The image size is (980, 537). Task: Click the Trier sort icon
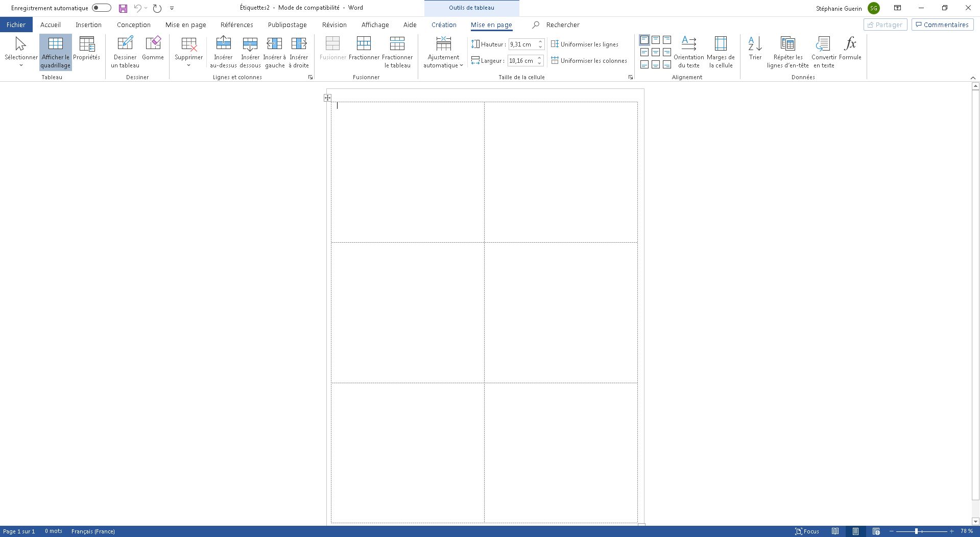tap(755, 51)
